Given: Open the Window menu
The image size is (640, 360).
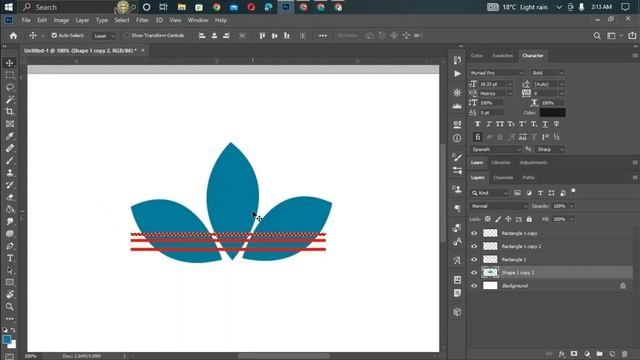Looking at the screenshot, I should [x=198, y=20].
